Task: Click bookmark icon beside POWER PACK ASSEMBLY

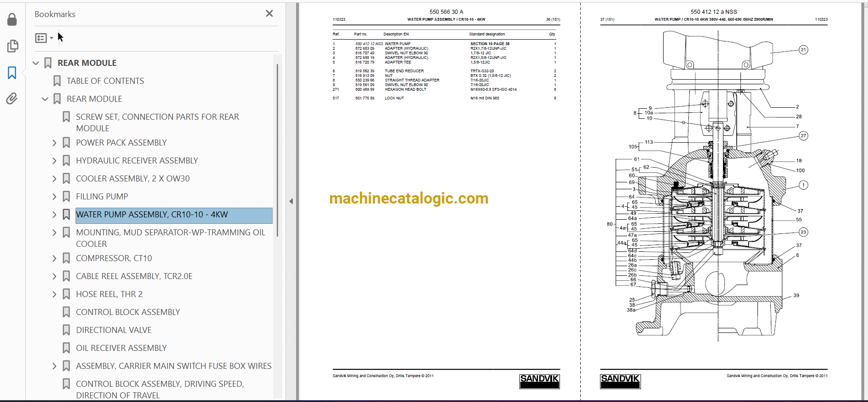Action: click(66, 143)
